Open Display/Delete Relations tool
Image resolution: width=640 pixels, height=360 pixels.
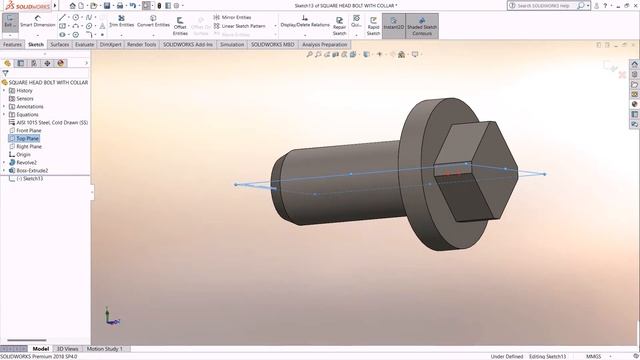coord(305,22)
